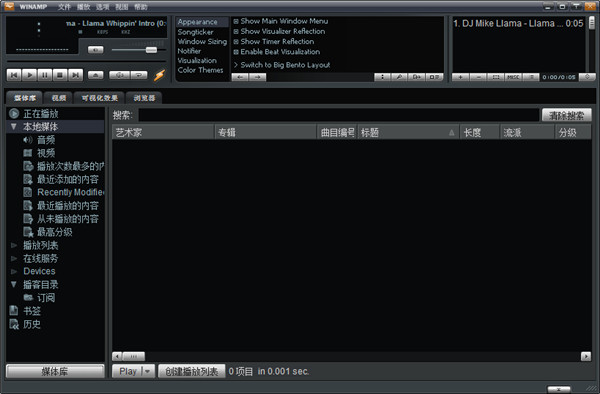The height and width of the screenshot is (394, 600).
Task: Select 音频 under local media
Action: point(46,140)
